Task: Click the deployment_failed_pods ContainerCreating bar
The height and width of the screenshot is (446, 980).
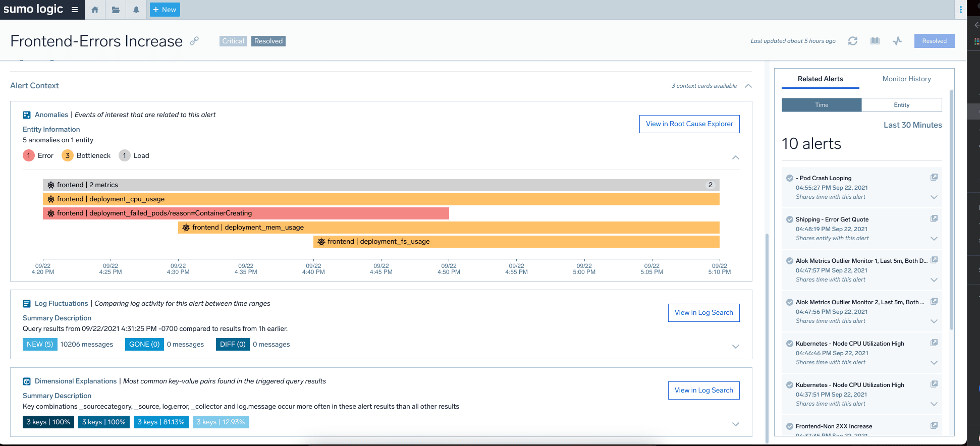Action: [x=246, y=213]
